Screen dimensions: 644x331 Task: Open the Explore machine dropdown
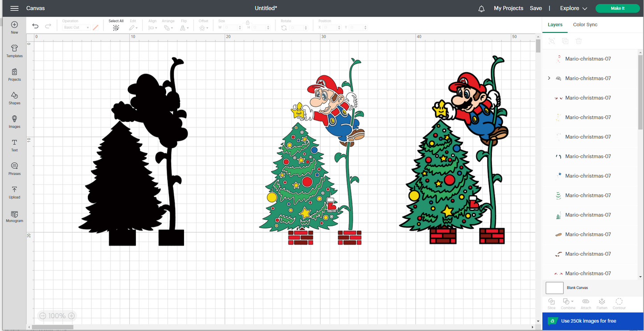574,8
